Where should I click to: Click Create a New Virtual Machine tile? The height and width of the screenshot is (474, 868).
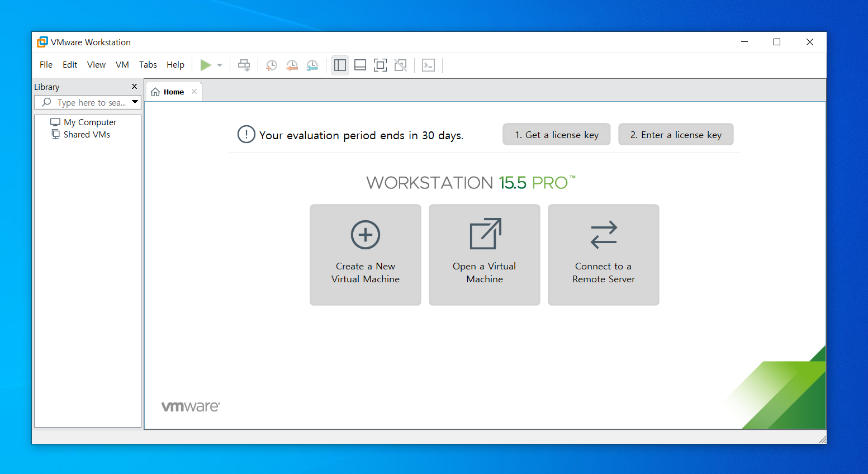(366, 255)
